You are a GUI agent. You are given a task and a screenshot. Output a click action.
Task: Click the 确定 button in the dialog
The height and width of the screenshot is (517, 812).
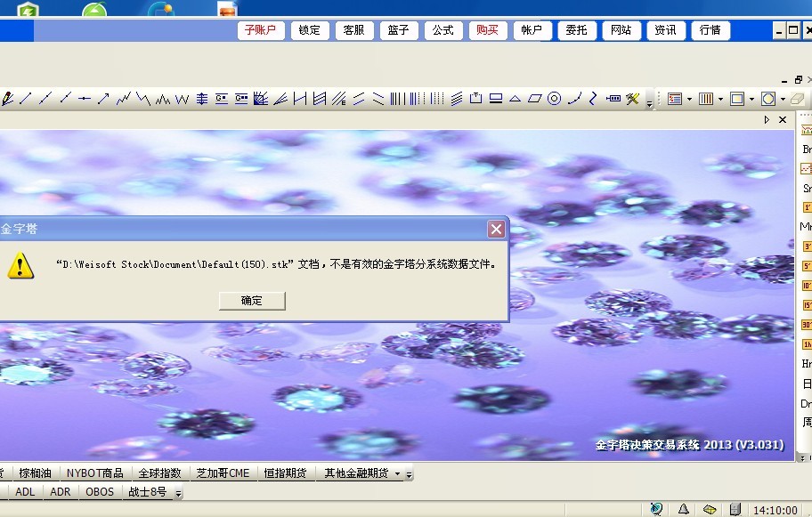pos(252,301)
